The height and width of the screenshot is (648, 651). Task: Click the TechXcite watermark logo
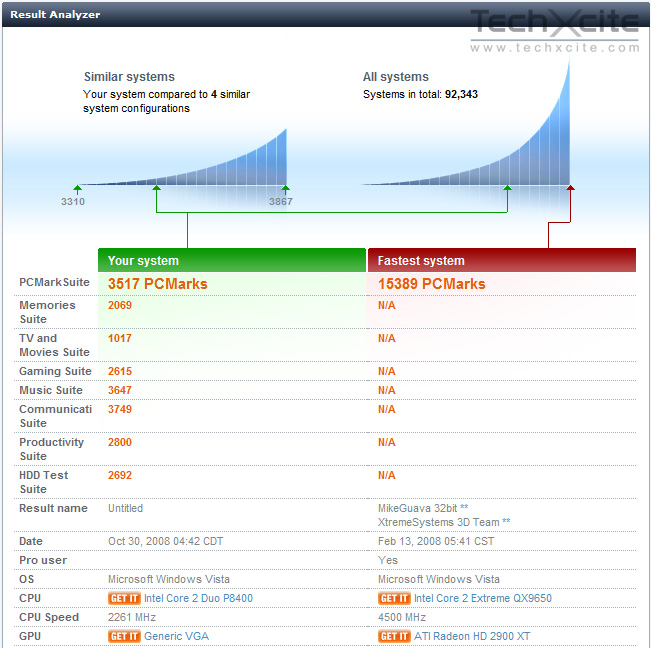[x=554, y=30]
